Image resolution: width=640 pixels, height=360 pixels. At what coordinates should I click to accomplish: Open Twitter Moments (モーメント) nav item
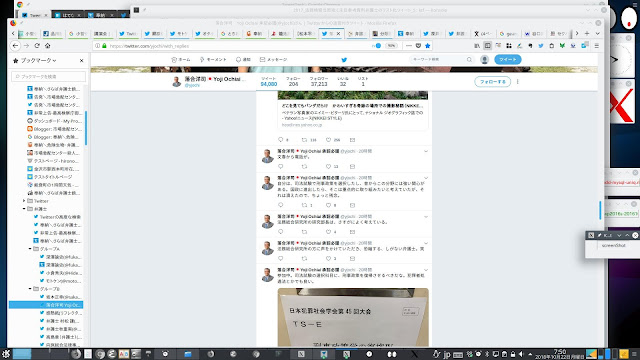click(x=213, y=60)
